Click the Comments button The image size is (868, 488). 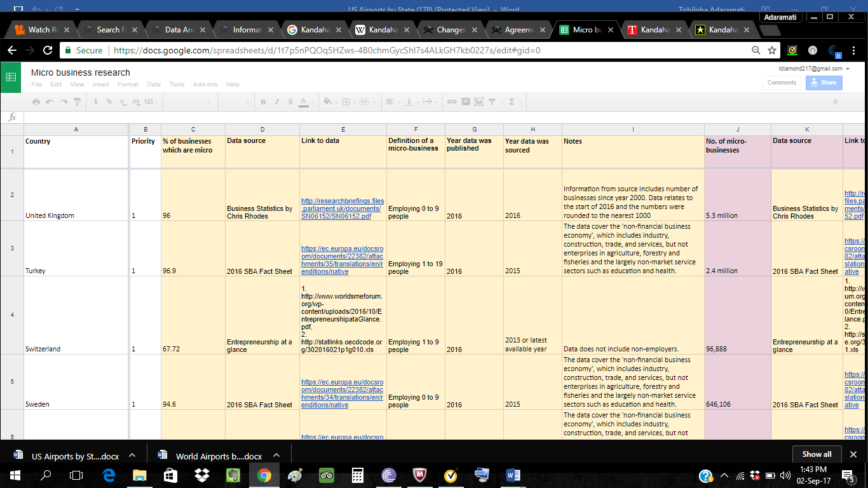click(x=782, y=83)
